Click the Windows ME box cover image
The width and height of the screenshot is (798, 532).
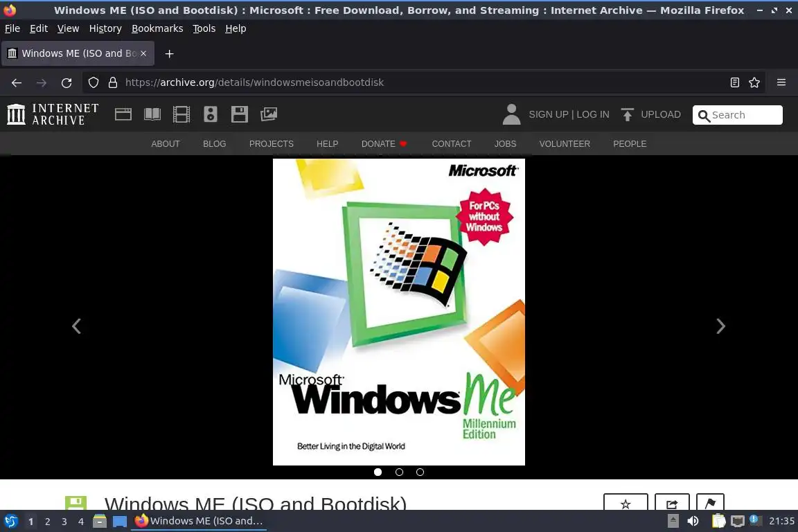coord(399,312)
